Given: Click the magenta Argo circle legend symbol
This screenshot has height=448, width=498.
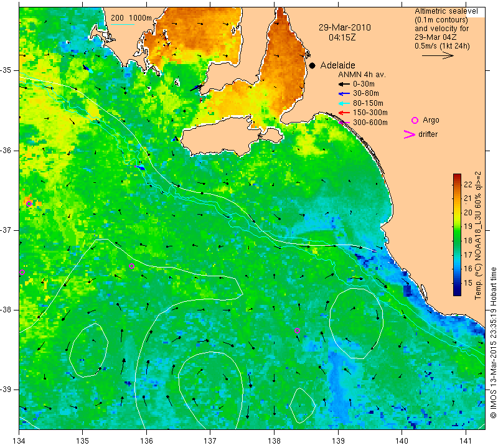Looking at the screenshot, I should 415,120.
